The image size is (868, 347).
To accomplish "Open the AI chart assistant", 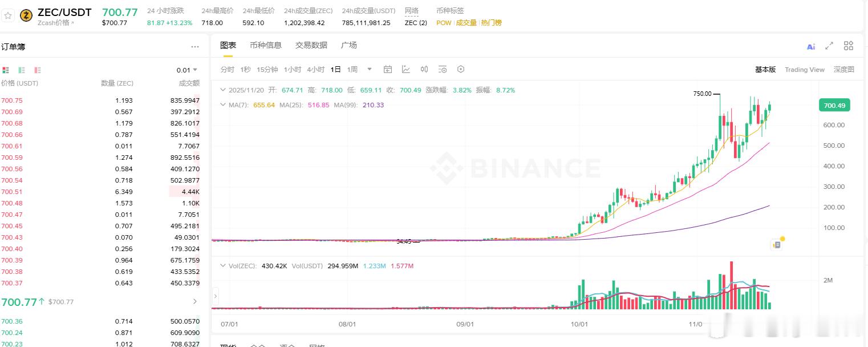I will (x=810, y=47).
